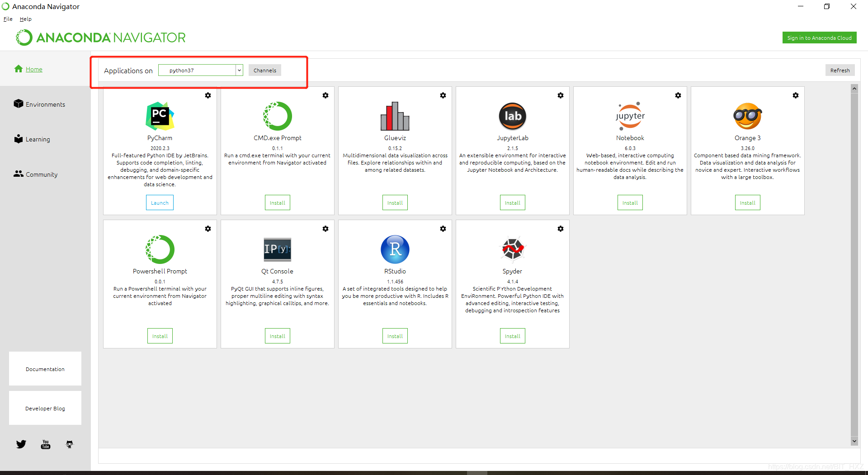868x475 pixels.
Task: Open PyCharm tile settings gear
Action: pyautogui.click(x=208, y=95)
